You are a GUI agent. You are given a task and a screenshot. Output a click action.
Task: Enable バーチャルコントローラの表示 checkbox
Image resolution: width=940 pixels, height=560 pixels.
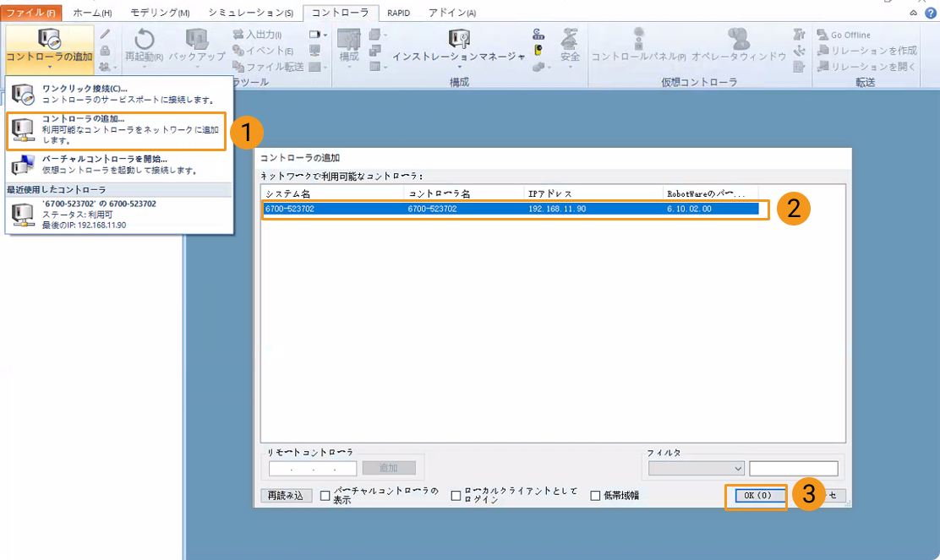coord(325,496)
